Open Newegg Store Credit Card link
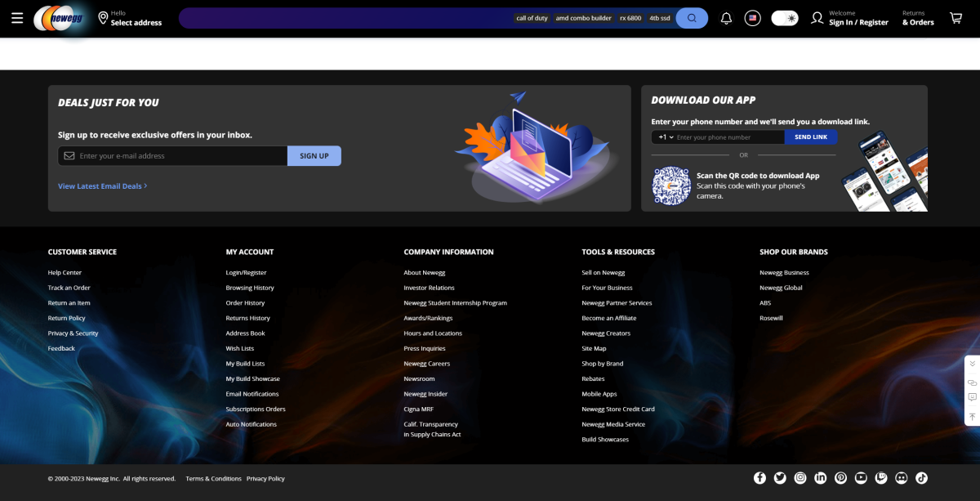This screenshot has height=501, width=980. 618,409
